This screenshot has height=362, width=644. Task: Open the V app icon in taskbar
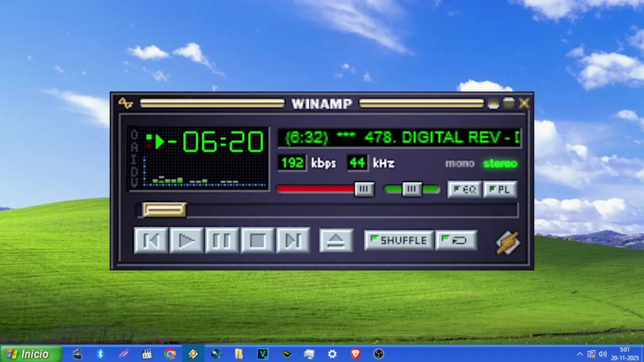pyautogui.click(x=263, y=354)
